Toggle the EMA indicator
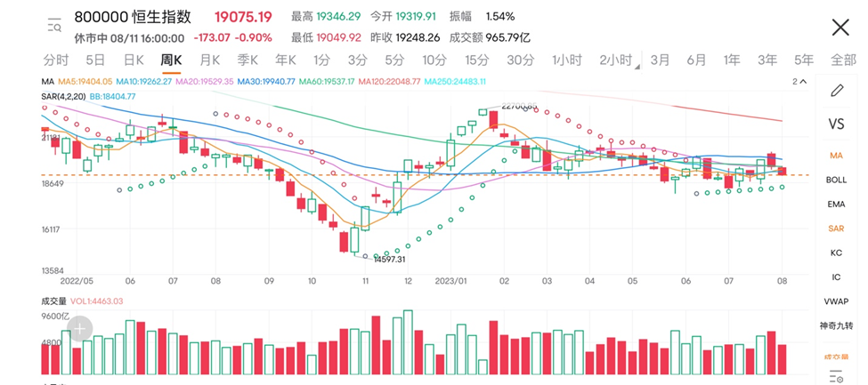This screenshot has width=868, height=385. coord(836,205)
